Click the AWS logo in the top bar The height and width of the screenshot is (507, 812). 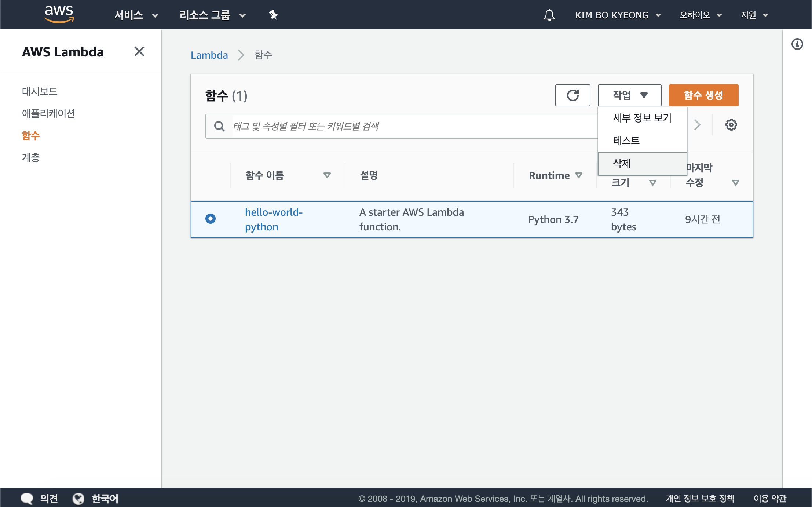pyautogui.click(x=59, y=14)
